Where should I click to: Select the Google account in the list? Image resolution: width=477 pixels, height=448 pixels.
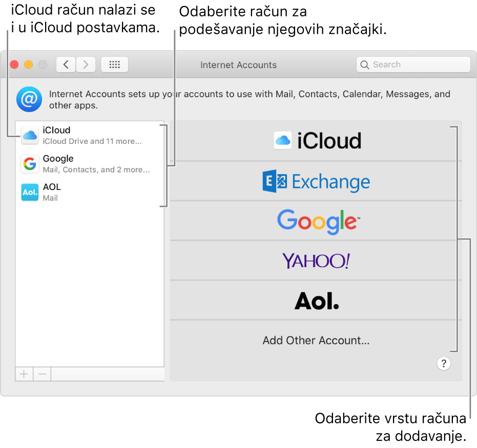pyautogui.click(x=90, y=164)
